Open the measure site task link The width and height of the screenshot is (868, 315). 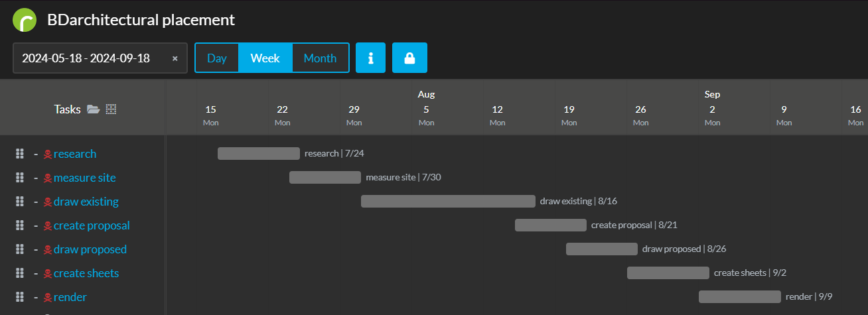(85, 178)
